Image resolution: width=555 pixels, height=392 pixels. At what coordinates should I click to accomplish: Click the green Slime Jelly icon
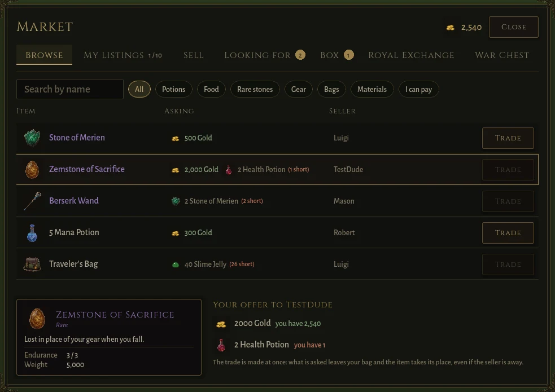[x=175, y=265]
